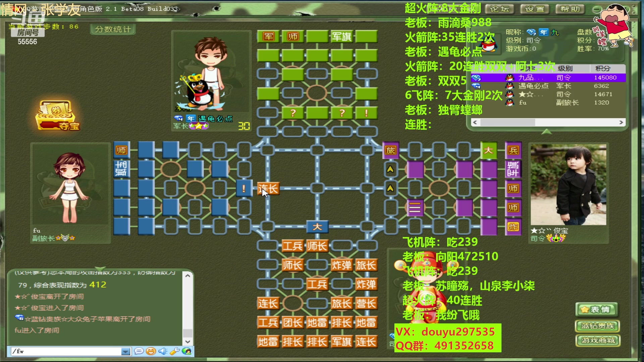The width and height of the screenshot is (644, 362).
Task: Select the orange 营长 piece
Action: [x=366, y=304]
